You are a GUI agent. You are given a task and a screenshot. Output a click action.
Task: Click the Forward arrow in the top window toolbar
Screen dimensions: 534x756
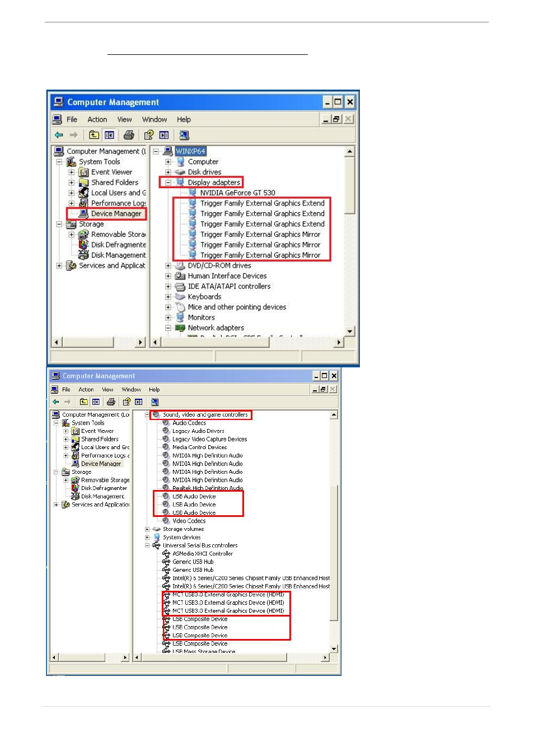click(73, 135)
